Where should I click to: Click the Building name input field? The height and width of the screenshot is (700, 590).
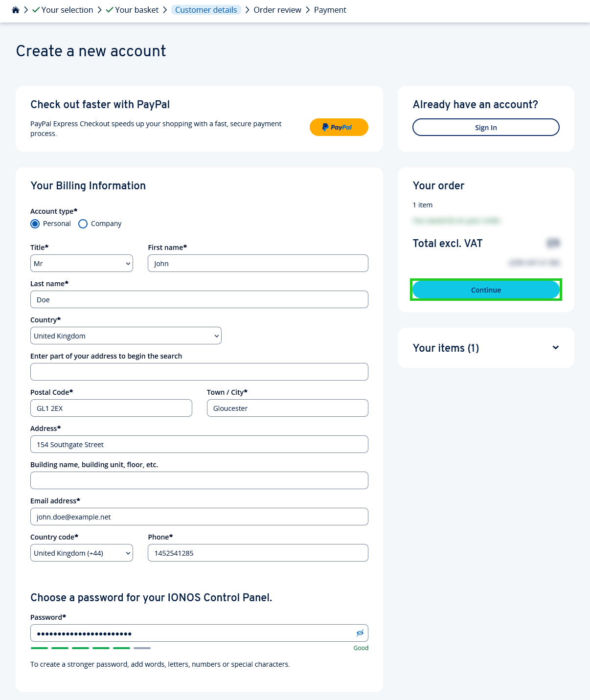[199, 480]
